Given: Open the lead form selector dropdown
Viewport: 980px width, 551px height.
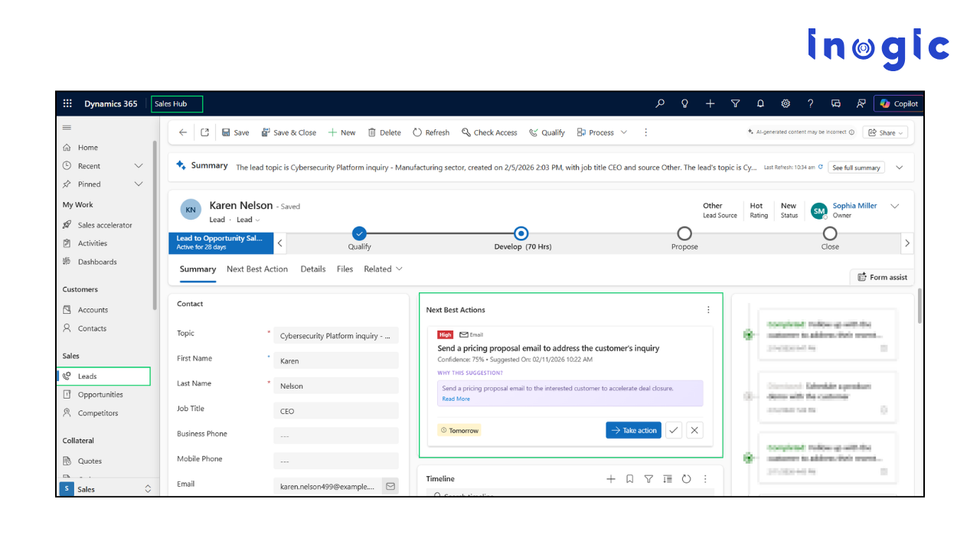Looking at the screenshot, I should click(249, 220).
